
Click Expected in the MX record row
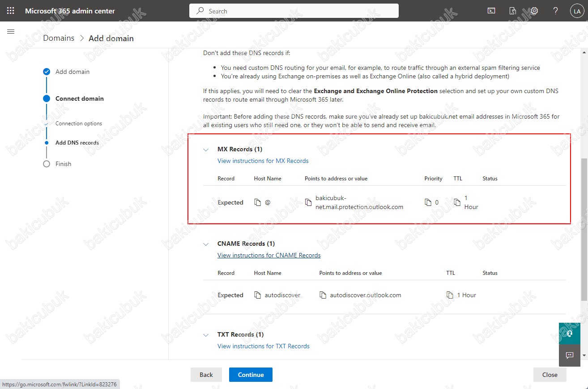coord(230,202)
